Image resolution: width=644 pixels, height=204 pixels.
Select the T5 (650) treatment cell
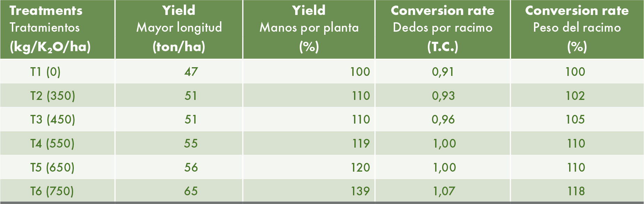[52, 167]
